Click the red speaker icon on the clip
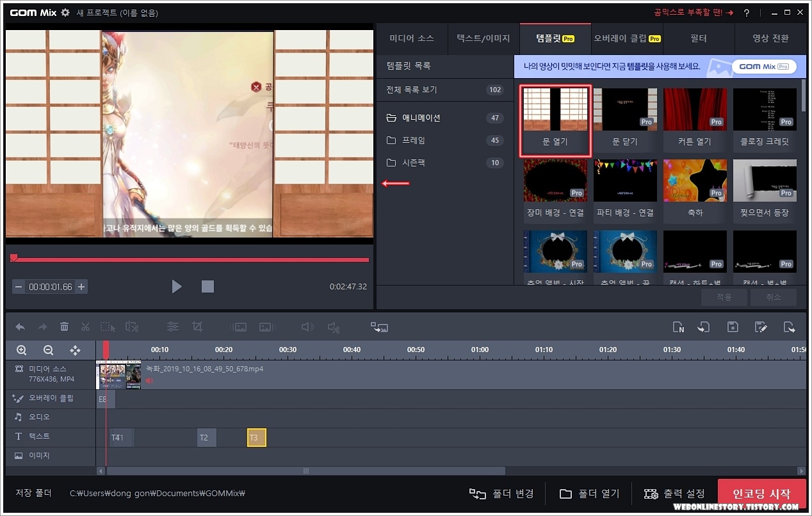Viewport: 812px width, 516px height. [x=149, y=380]
